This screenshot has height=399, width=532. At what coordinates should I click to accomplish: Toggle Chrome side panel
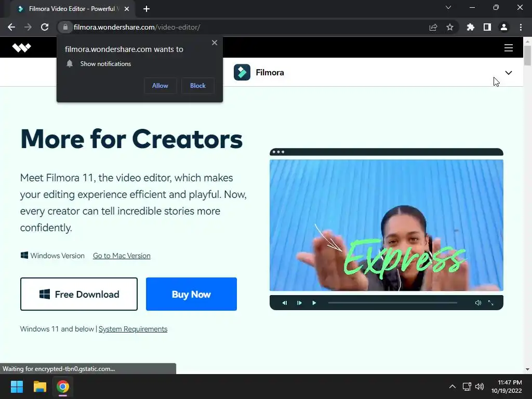coord(487,27)
